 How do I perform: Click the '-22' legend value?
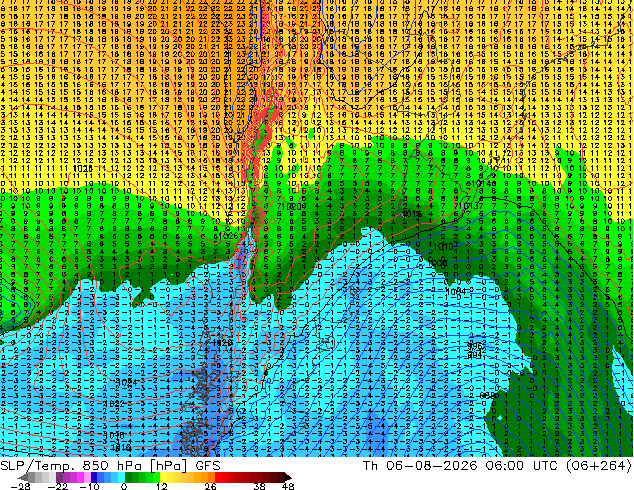58,486
